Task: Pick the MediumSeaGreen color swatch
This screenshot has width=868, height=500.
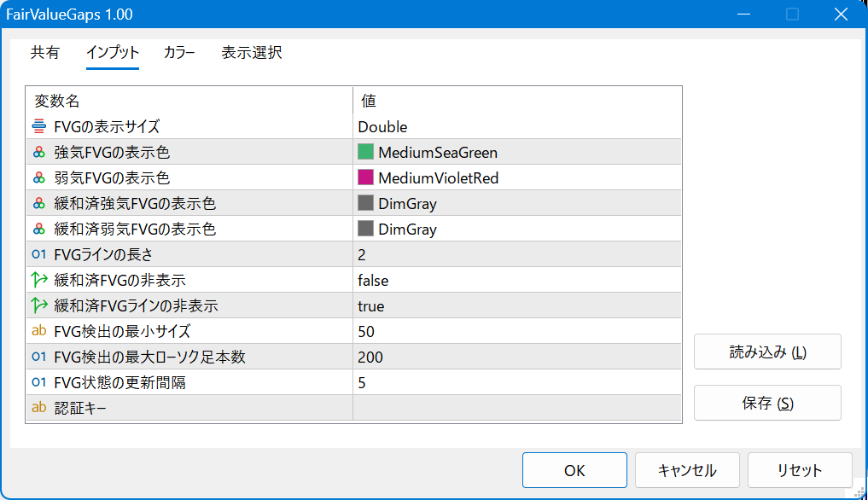Action: pos(365,152)
